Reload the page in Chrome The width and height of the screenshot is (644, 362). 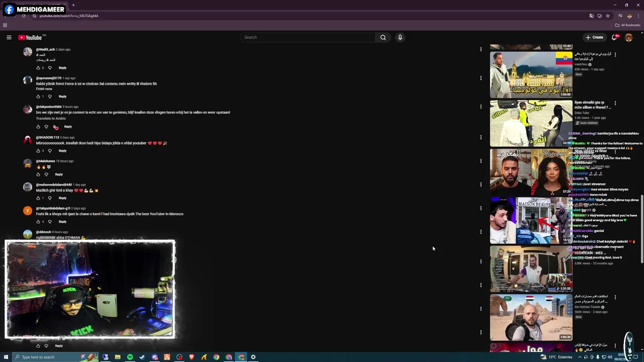point(24,16)
